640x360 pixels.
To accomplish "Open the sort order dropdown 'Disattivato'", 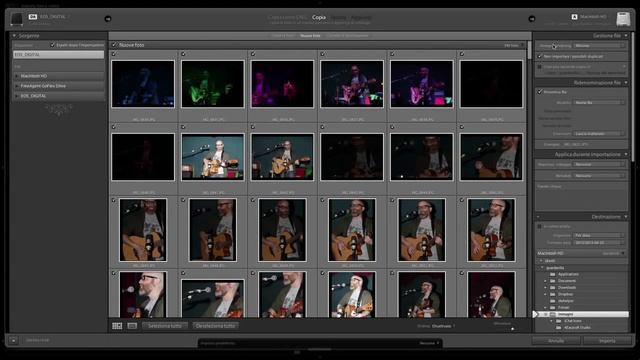I will [443, 326].
